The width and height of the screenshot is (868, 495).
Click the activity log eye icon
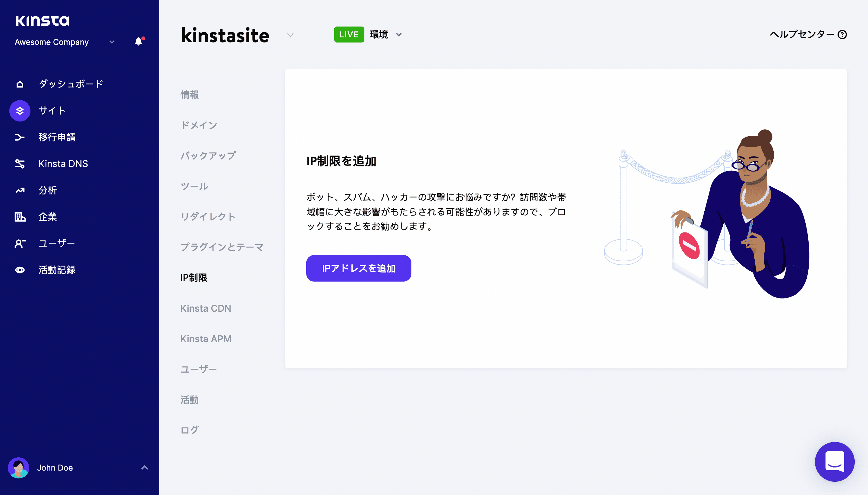point(20,270)
